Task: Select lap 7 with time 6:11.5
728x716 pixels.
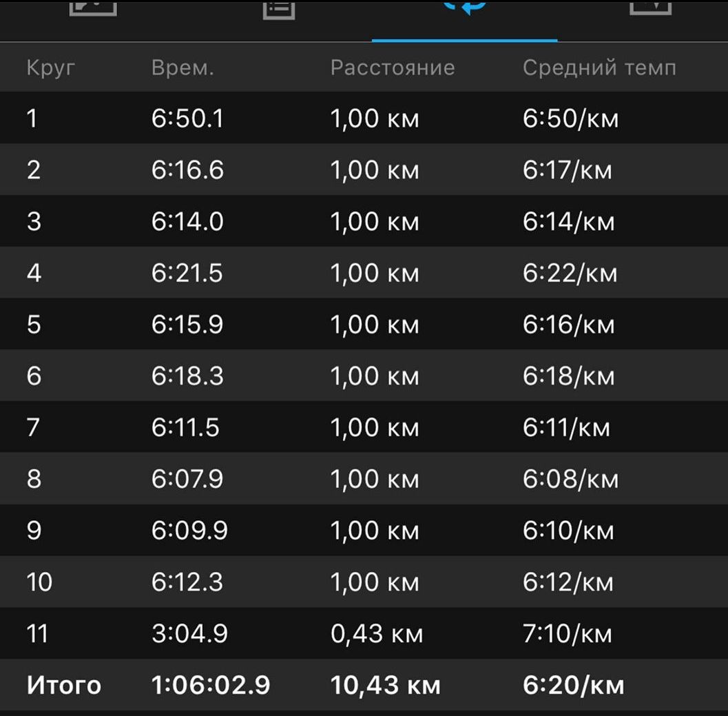Action: pos(364,427)
